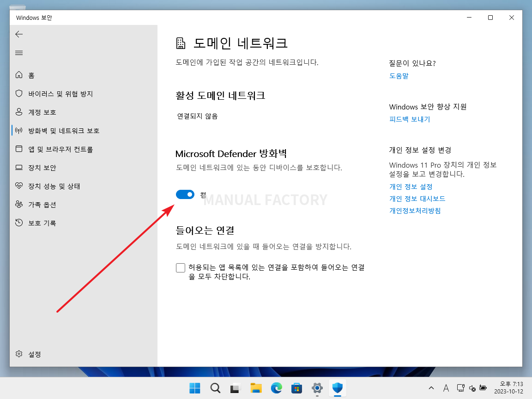Open 설정 at sidebar bottom
532x399 pixels.
point(35,354)
